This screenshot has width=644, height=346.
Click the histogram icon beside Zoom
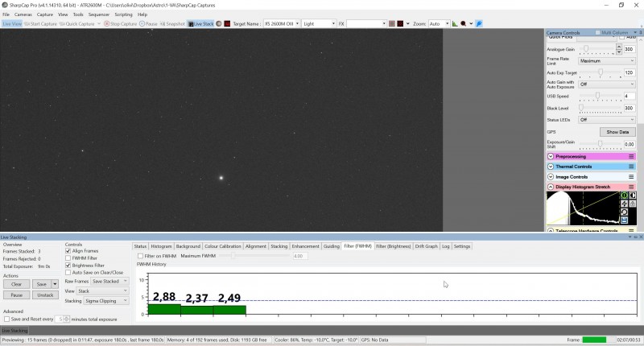click(x=455, y=24)
